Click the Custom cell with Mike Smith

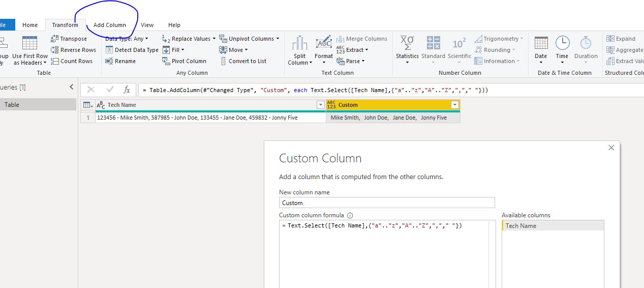(x=393, y=118)
